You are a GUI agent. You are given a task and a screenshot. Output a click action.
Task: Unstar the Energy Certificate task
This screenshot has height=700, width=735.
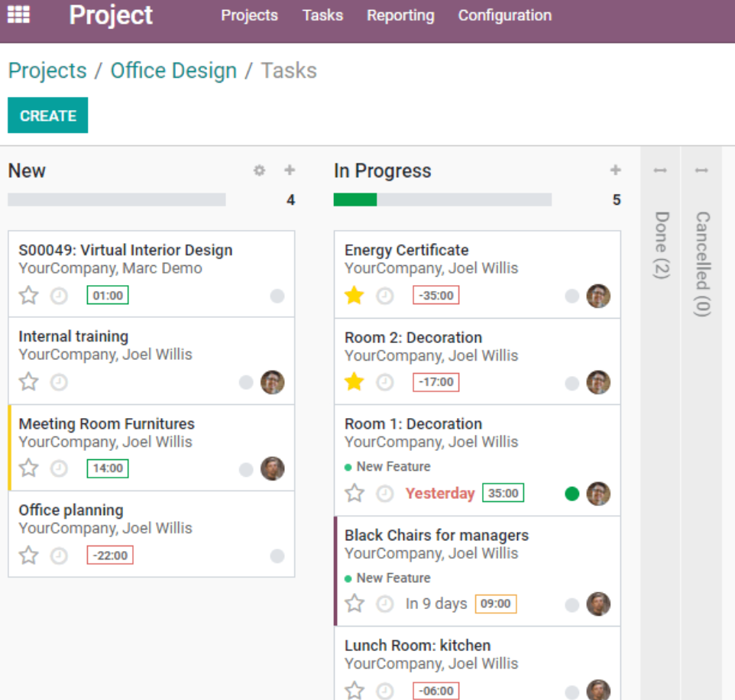(x=354, y=296)
